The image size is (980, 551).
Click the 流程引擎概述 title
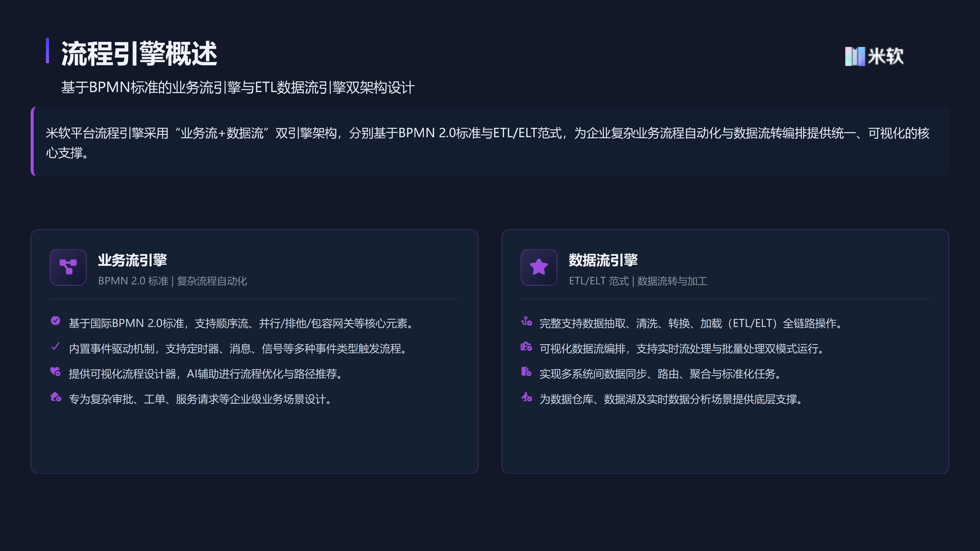click(x=139, y=54)
